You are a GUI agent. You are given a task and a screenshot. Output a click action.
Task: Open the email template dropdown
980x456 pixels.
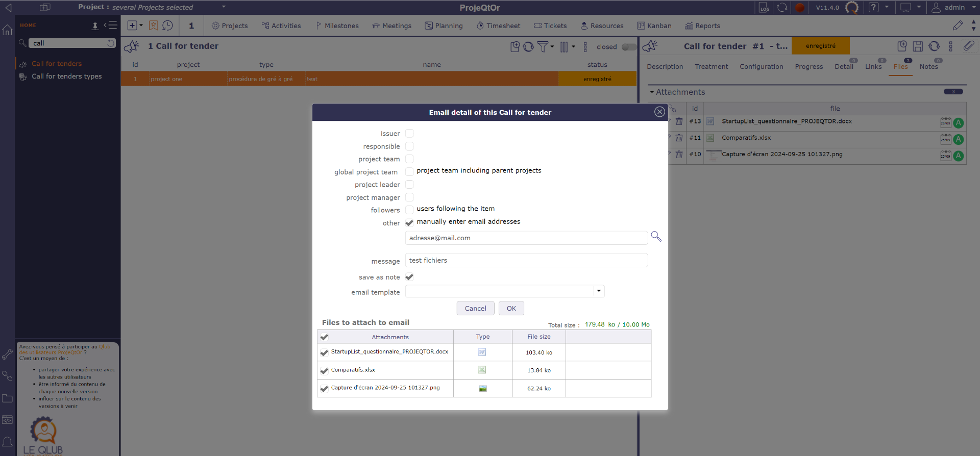(x=599, y=291)
